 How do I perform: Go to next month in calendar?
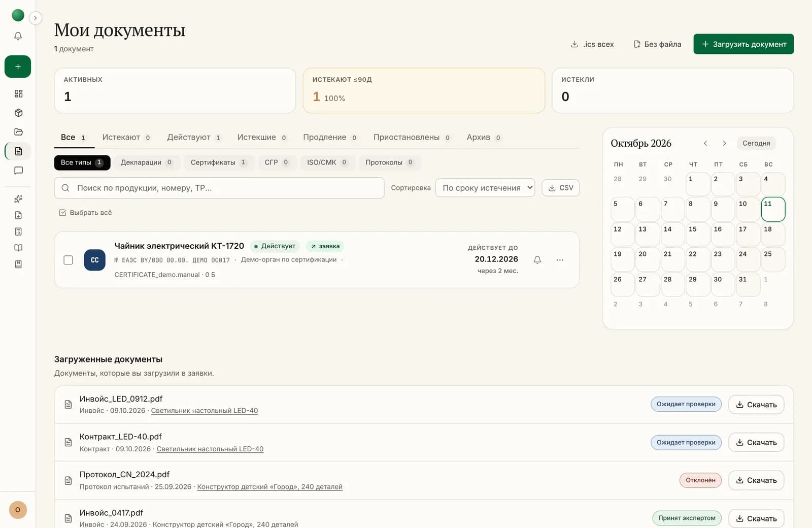point(724,143)
